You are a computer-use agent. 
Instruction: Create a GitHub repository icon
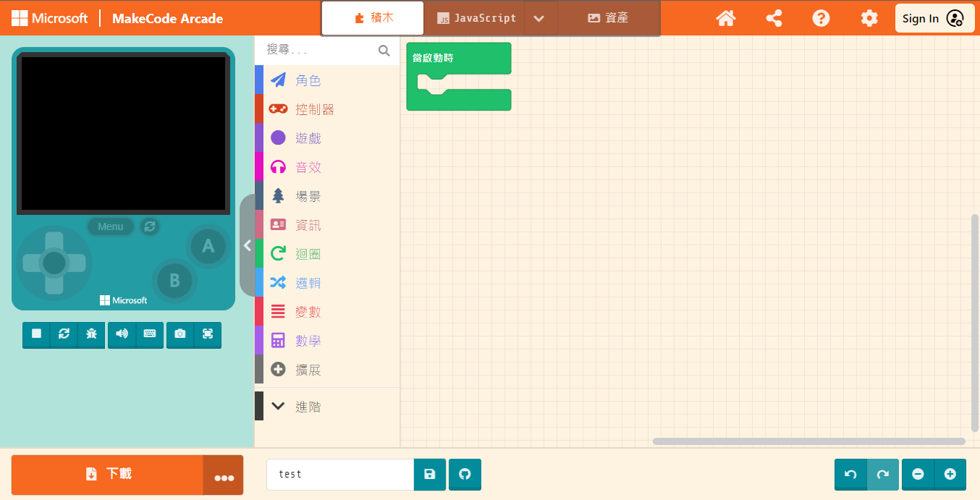coord(465,474)
